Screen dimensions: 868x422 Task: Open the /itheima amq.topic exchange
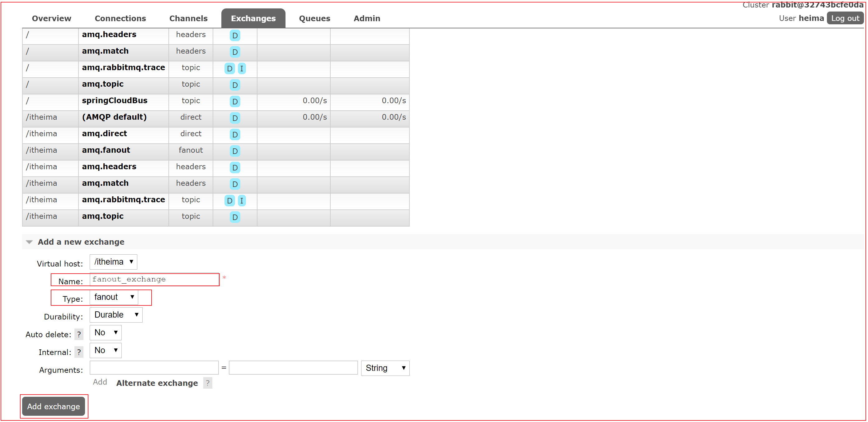103,216
